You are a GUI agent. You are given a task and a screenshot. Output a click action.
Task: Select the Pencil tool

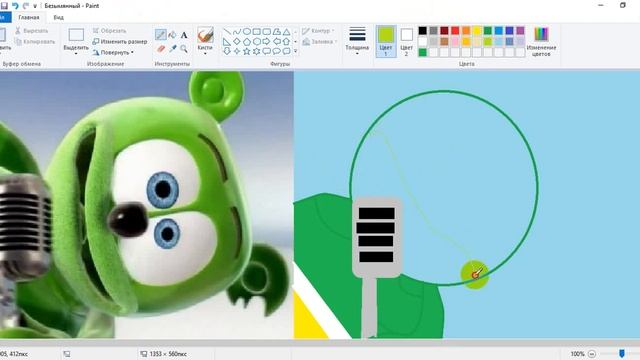tap(161, 35)
